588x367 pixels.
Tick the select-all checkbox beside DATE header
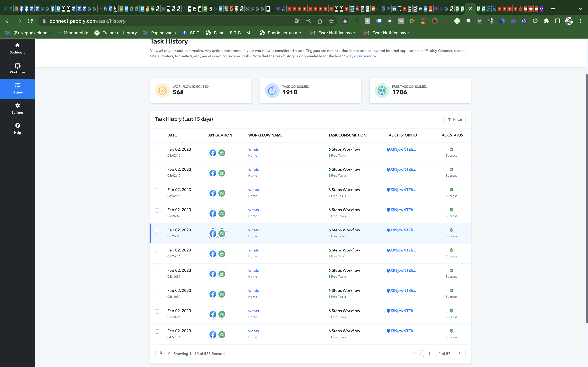(x=157, y=136)
